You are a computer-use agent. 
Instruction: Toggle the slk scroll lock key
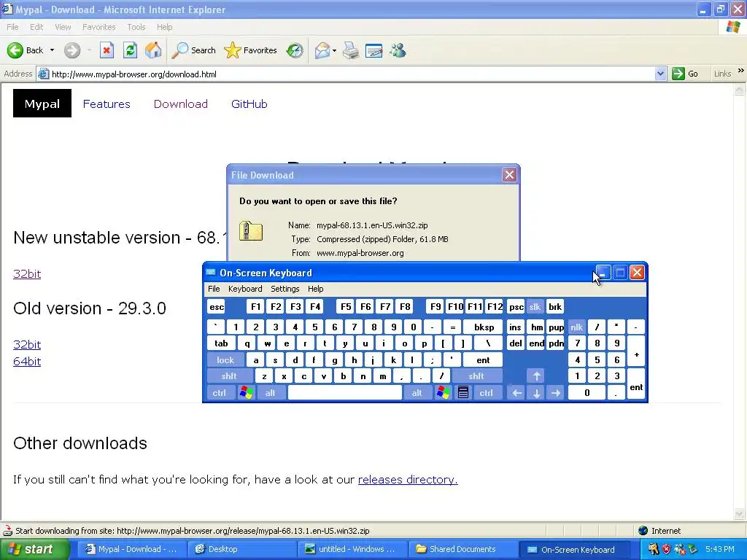535,307
